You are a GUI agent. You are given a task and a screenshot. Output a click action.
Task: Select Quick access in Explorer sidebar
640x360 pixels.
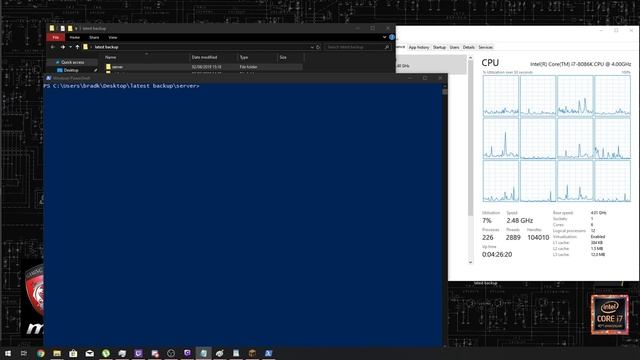pyautogui.click(x=72, y=62)
